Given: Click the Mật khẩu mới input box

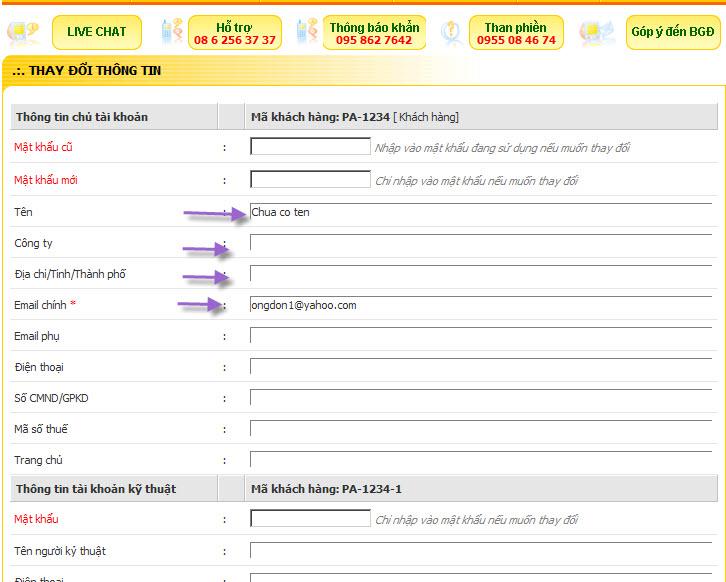Looking at the screenshot, I should pyautogui.click(x=310, y=180).
